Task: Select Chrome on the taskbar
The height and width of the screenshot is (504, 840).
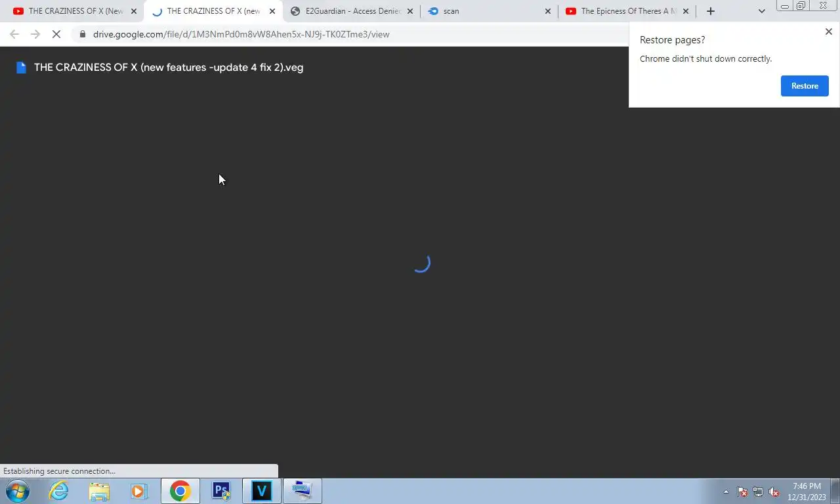Action: (x=180, y=491)
